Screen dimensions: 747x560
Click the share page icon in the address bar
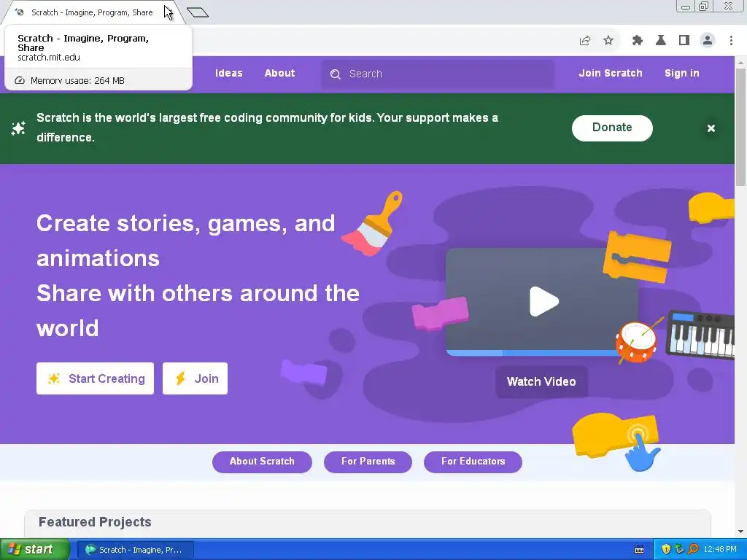click(x=585, y=41)
